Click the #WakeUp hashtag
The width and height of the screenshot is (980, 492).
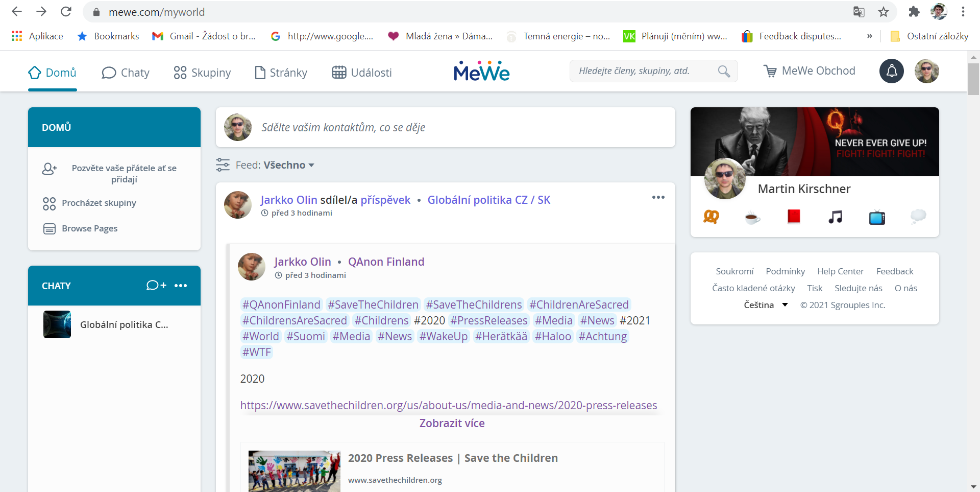[444, 336]
